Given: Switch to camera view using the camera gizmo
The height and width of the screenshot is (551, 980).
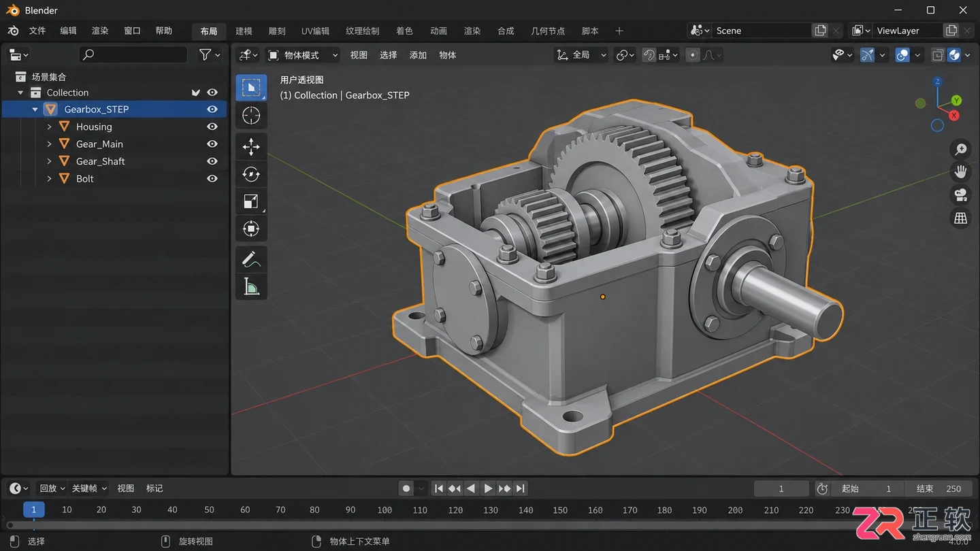Looking at the screenshot, I should pyautogui.click(x=960, y=195).
